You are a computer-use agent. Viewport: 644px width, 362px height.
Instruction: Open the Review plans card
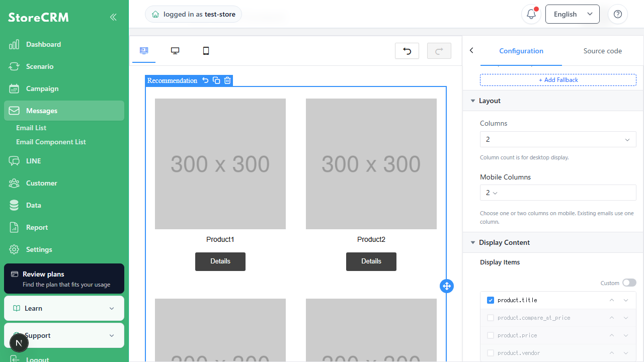[64, 279]
